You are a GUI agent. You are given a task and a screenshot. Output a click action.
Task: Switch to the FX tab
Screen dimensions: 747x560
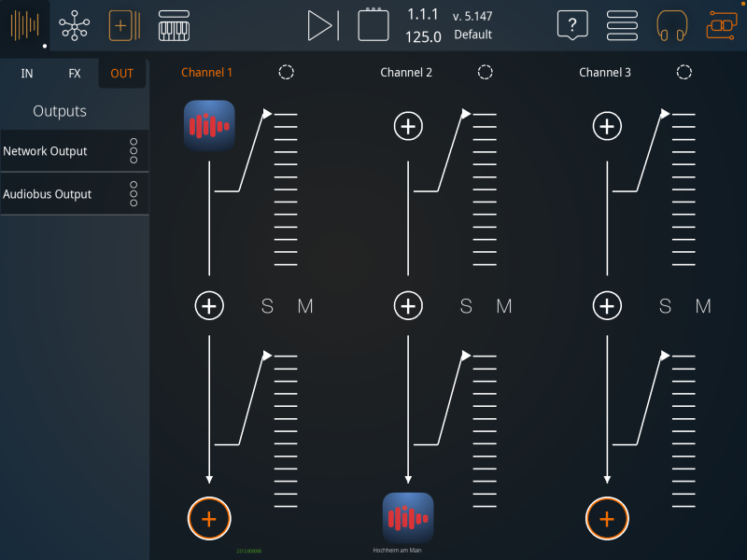pos(75,74)
